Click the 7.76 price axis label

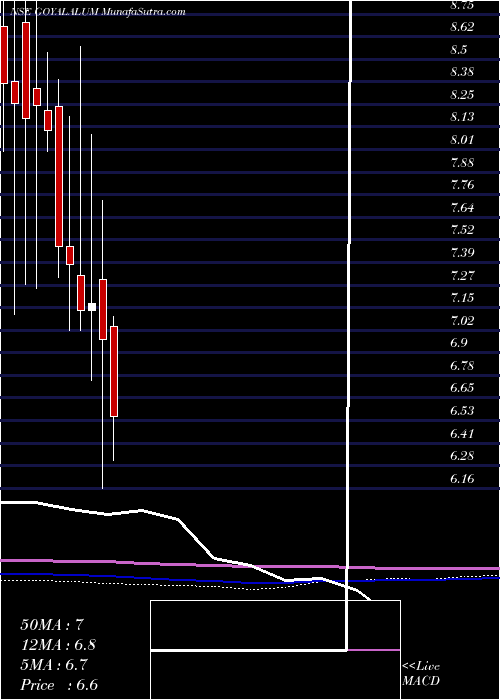point(462,185)
